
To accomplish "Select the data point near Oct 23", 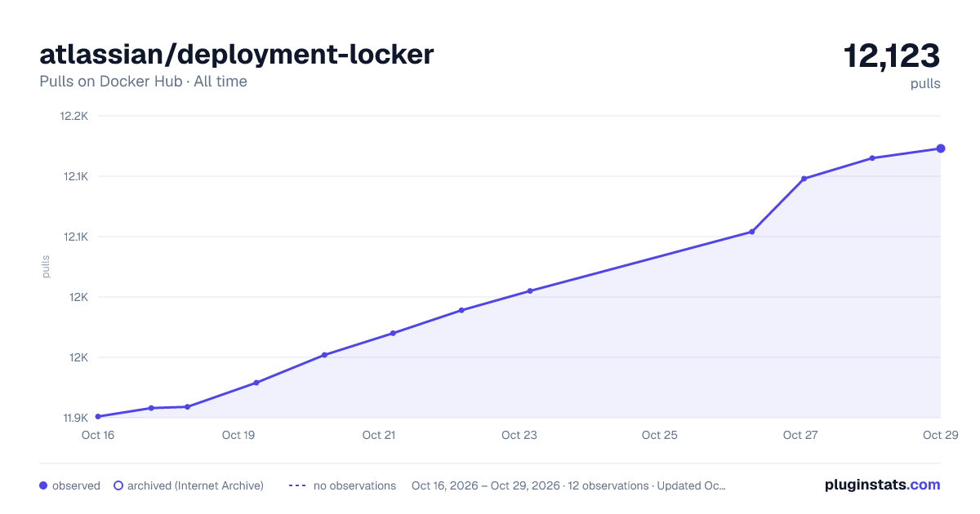I will pos(530,291).
